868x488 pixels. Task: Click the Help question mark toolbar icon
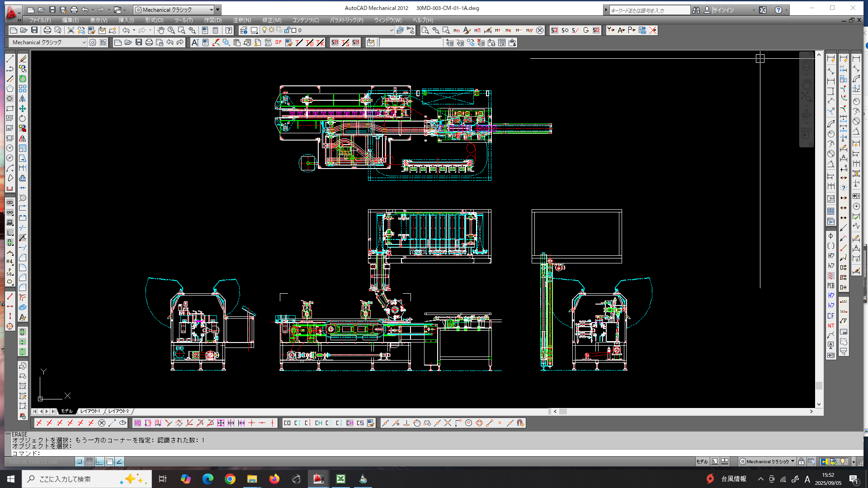(x=229, y=30)
